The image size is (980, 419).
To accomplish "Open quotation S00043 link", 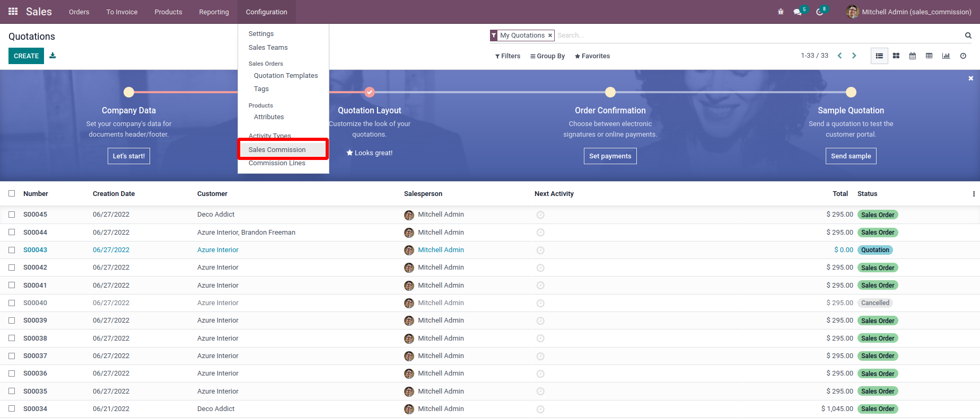I will pyautogui.click(x=35, y=250).
